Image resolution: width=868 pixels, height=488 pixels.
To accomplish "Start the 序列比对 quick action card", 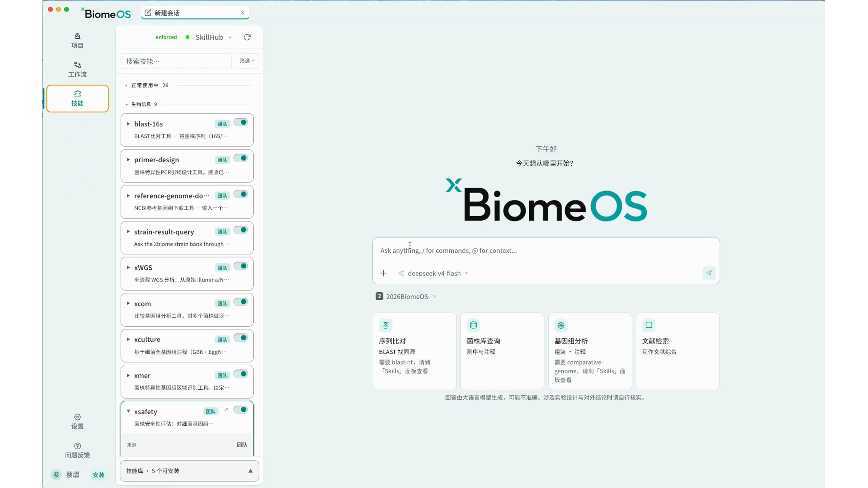I will pyautogui.click(x=414, y=351).
